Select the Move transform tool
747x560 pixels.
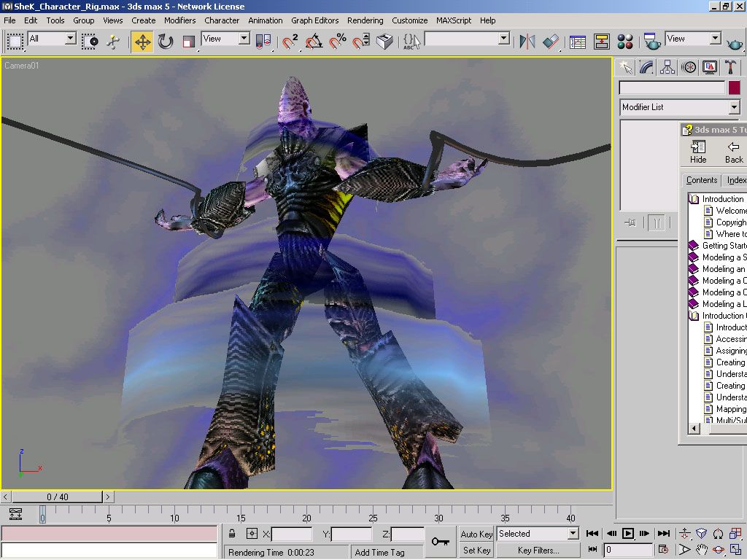point(143,42)
